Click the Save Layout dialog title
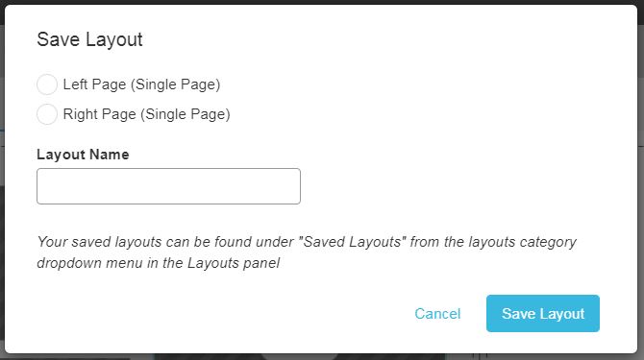 click(89, 39)
